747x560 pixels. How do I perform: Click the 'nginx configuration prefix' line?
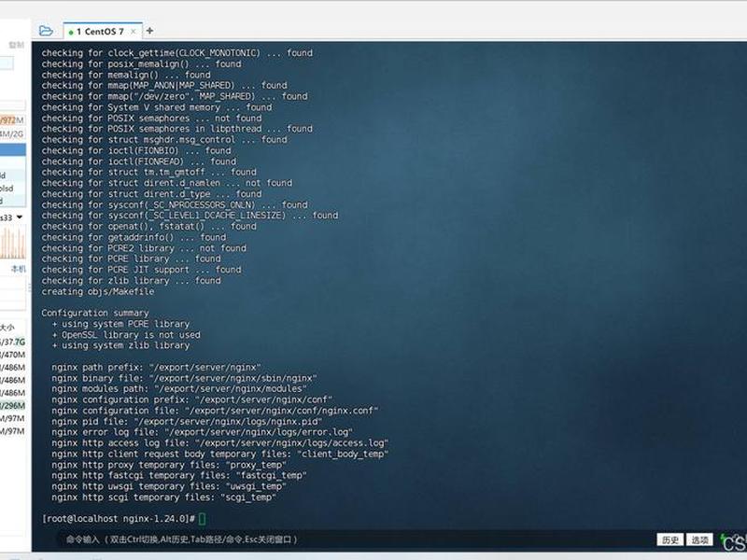[x=192, y=399]
